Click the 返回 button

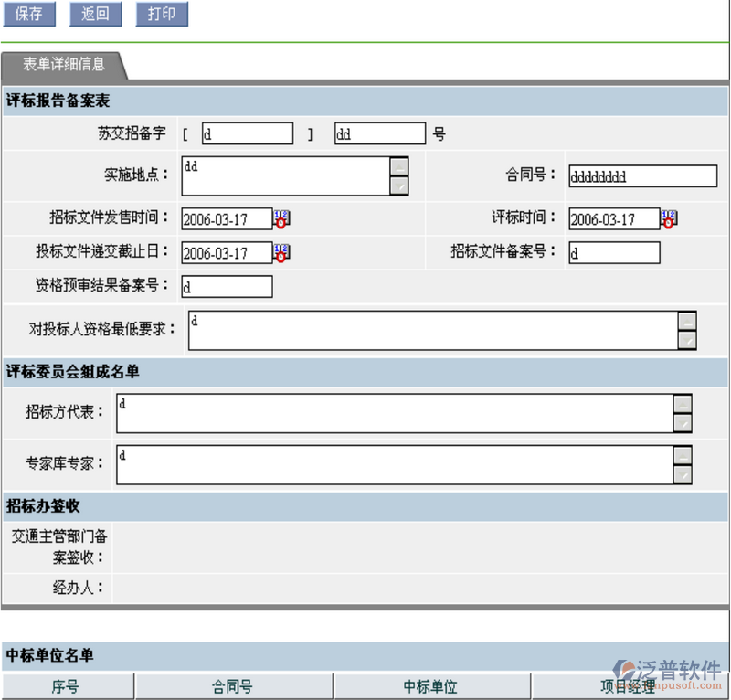click(x=95, y=14)
